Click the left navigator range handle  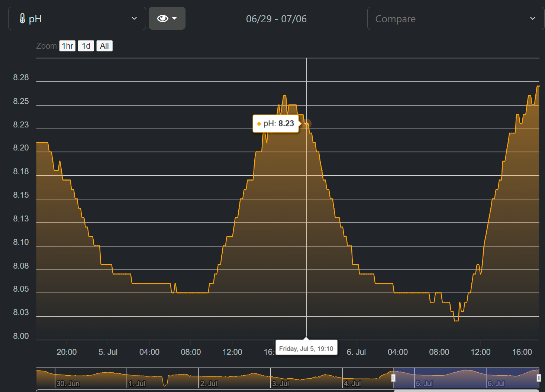pos(393,378)
